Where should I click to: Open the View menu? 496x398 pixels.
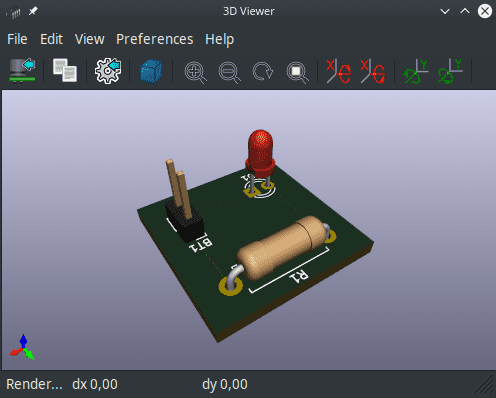[x=90, y=39]
